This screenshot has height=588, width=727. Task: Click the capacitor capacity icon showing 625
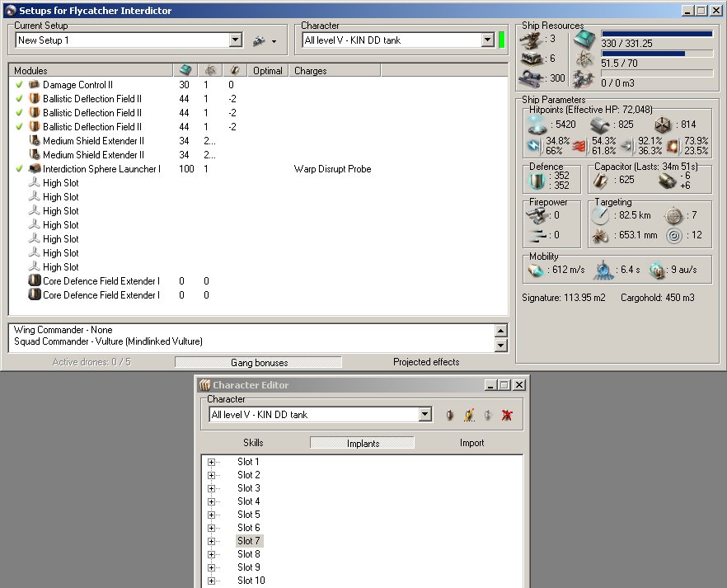[x=601, y=181]
